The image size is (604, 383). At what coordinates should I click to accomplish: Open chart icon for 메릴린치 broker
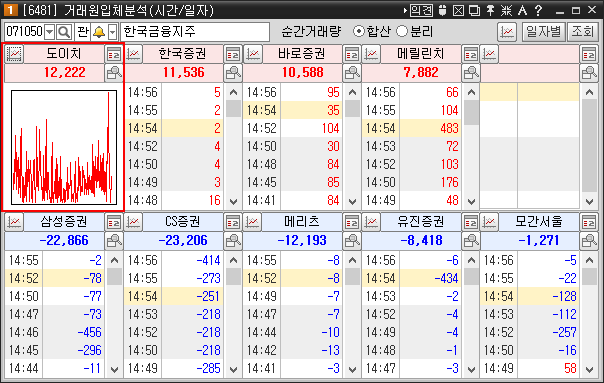click(371, 54)
